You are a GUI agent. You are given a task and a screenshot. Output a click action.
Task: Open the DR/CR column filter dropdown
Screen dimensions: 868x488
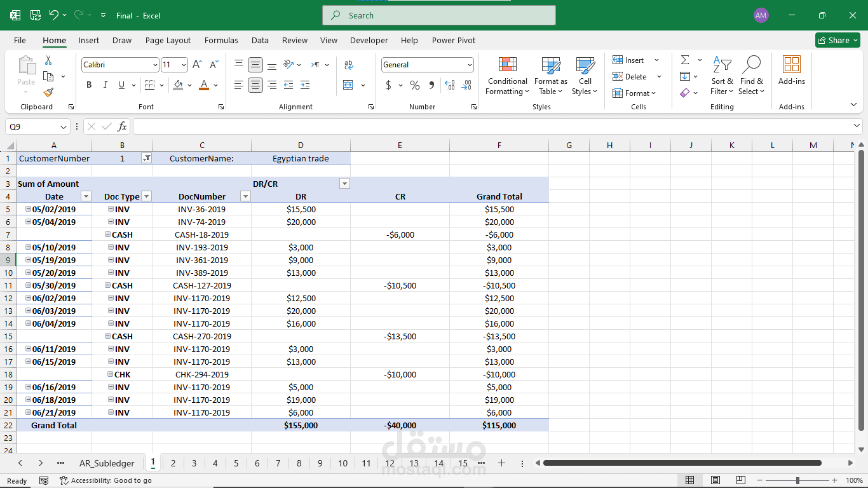(x=344, y=184)
